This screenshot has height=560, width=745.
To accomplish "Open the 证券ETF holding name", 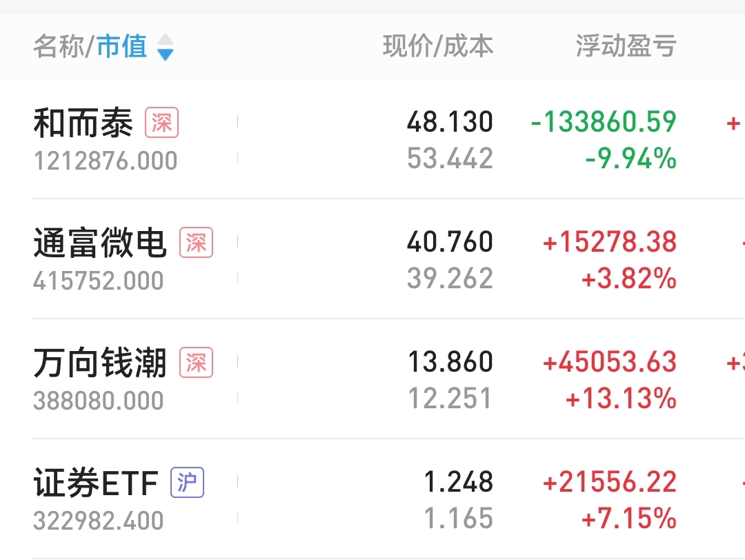I will pos(96,483).
